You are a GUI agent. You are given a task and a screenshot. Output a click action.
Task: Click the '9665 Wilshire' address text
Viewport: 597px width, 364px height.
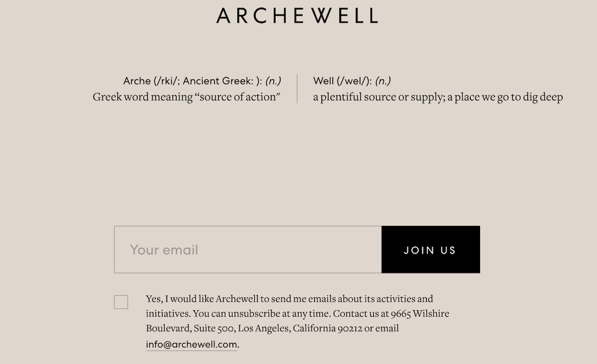pyautogui.click(x=419, y=314)
